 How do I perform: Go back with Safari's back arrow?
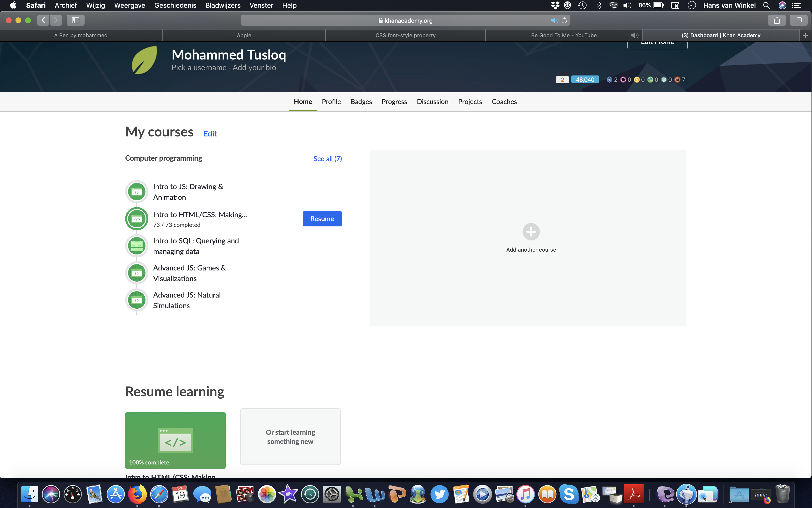point(43,21)
